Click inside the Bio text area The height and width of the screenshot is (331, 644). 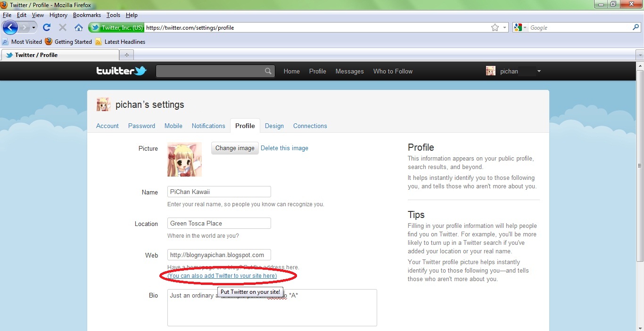point(272,307)
